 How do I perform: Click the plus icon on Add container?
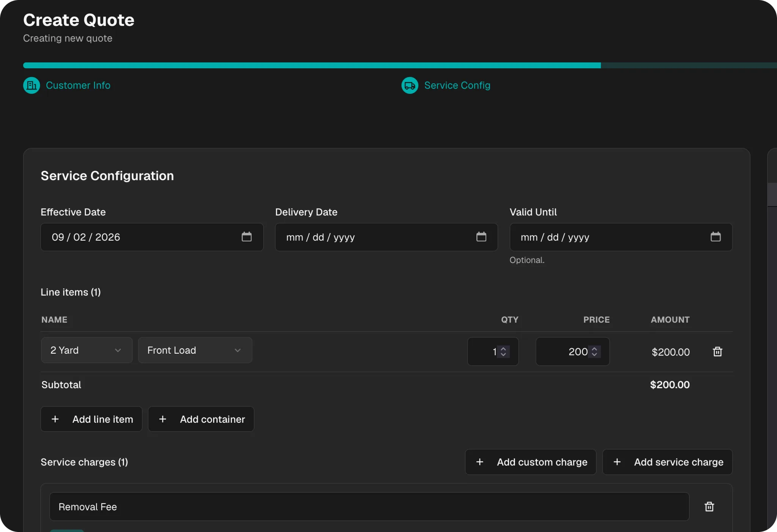pyautogui.click(x=162, y=419)
